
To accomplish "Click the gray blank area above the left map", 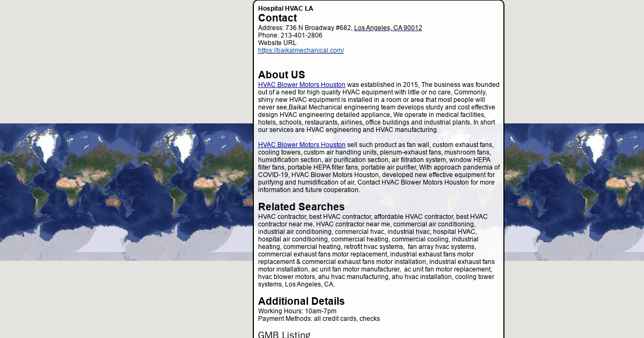I will coord(126,62).
